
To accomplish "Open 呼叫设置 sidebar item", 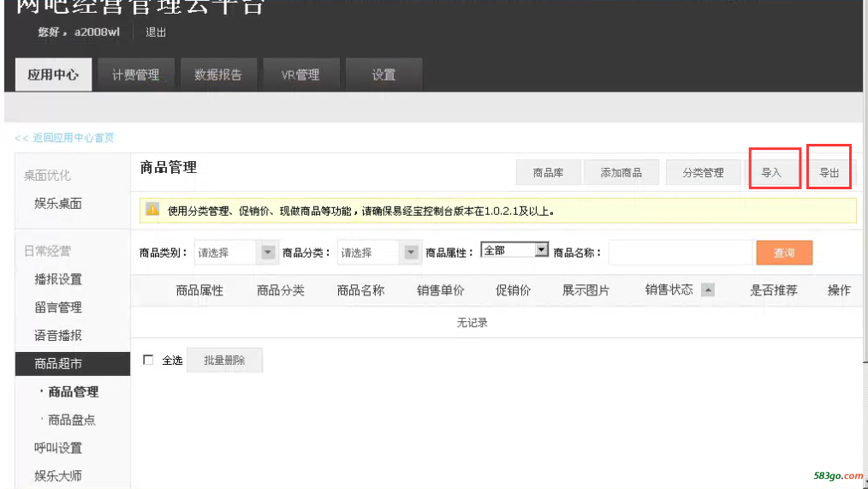I will pyautogui.click(x=58, y=448).
